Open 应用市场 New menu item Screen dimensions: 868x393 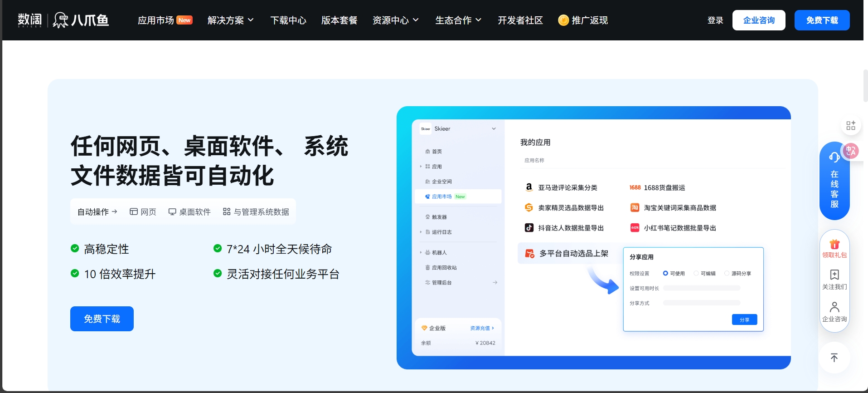tap(165, 20)
